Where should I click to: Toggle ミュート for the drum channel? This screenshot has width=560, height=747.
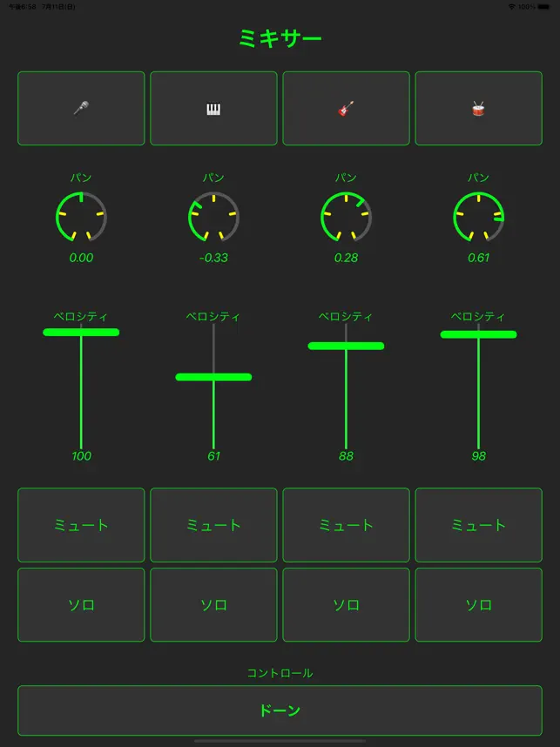tap(478, 525)
